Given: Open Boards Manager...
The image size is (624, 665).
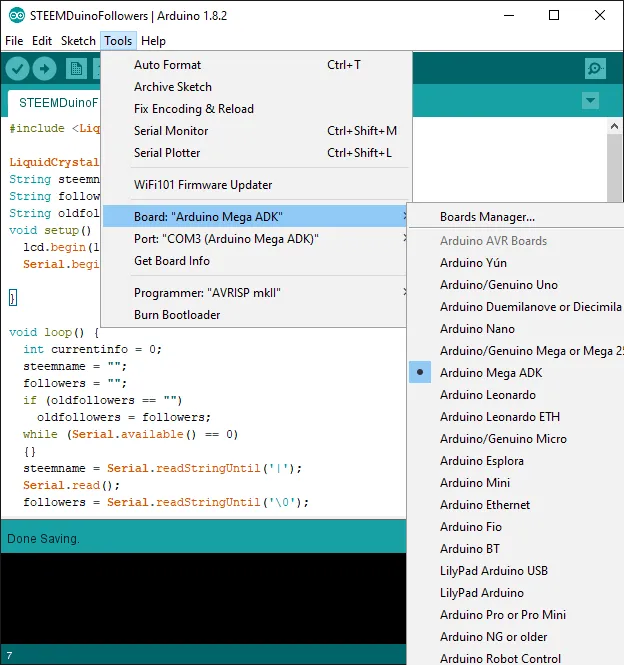Looking at the screenshot, I should pos(516,217).
